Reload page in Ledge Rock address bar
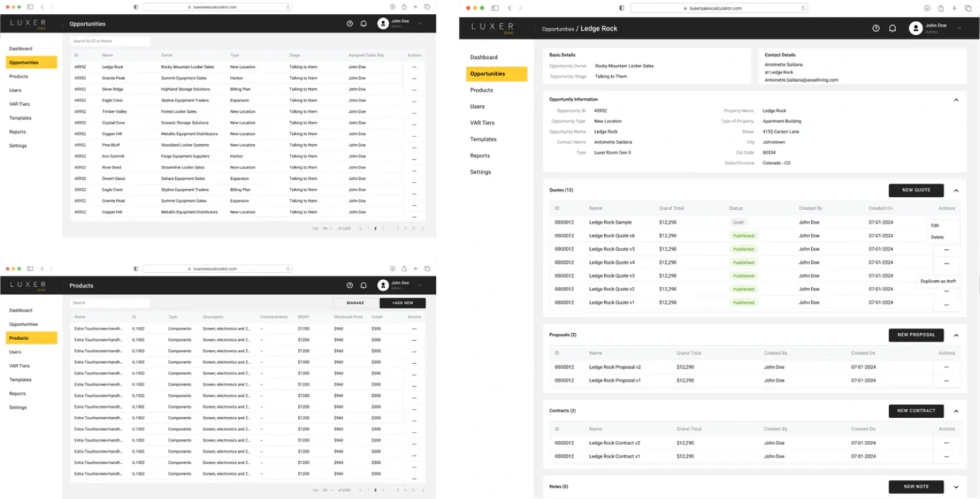 coord(802,8)
